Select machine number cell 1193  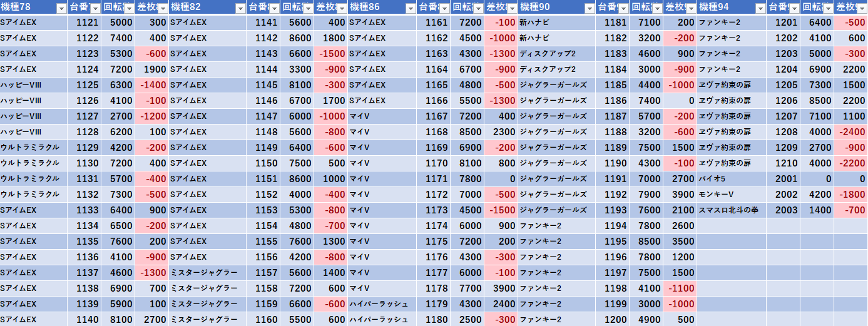[612, 210]
